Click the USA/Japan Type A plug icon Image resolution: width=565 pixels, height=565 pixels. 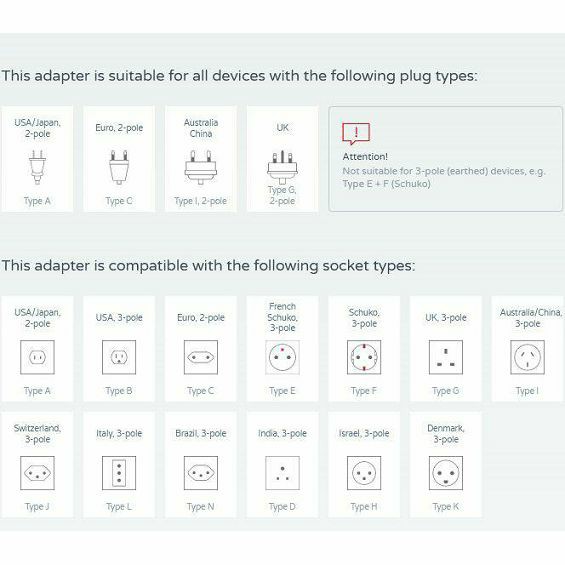pyautogui.click(x=37, y=168)
